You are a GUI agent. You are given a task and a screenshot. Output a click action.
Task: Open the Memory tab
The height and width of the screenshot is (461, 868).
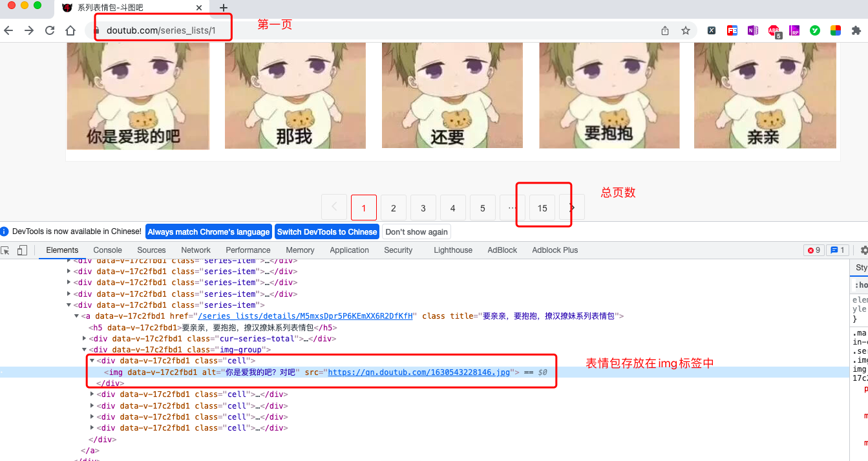click(300, 250)
